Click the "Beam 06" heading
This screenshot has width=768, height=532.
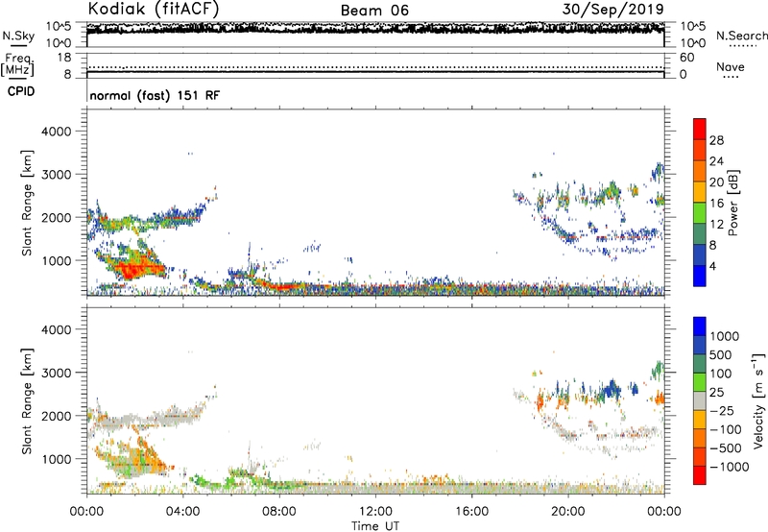374,11
